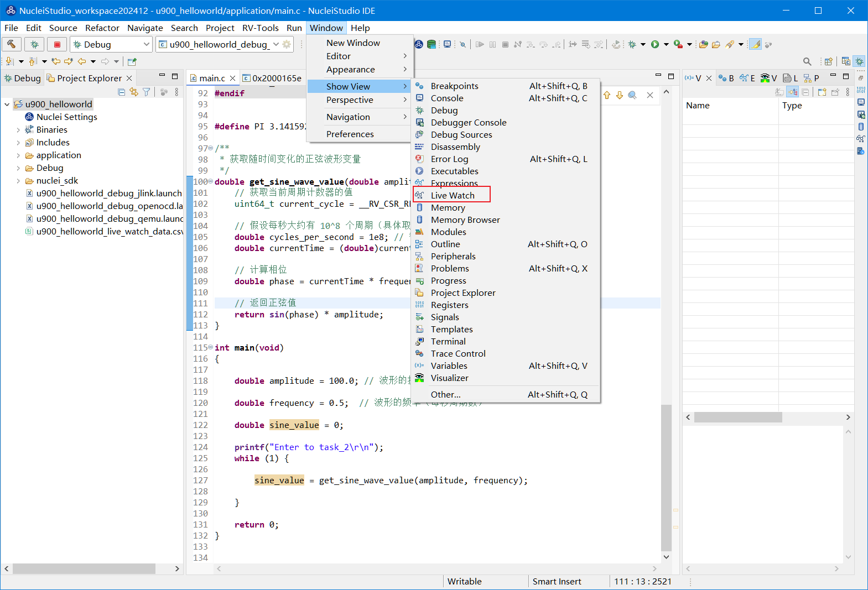The height and width of the screenshot is (590, 868).
Task: Open launch configuration gear settings
Action: pos(287,44)
